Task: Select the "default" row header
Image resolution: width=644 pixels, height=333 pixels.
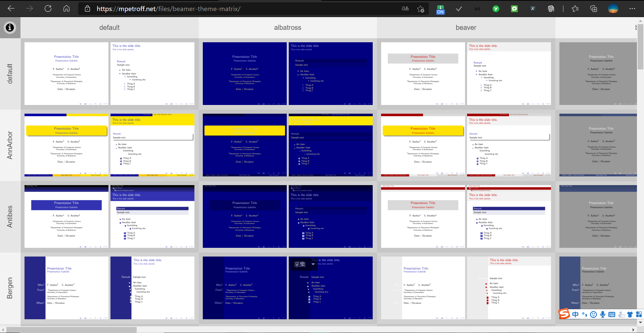Action: 10,74
